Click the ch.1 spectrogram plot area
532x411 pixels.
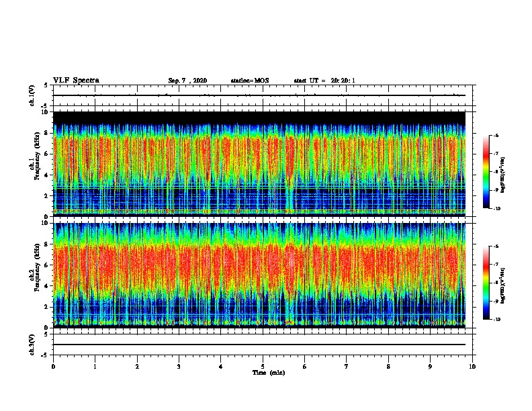[x=259, y=164]
